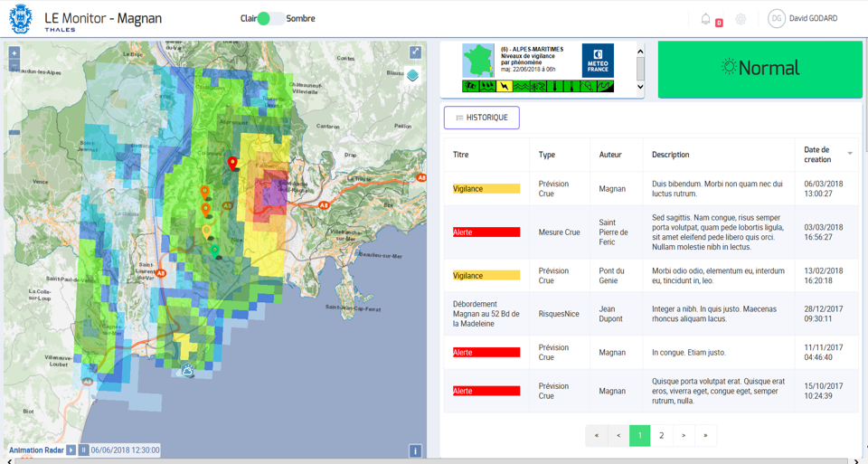Click the red map pin marker
This screenshot has width=868, height=464.
point(232,163)
